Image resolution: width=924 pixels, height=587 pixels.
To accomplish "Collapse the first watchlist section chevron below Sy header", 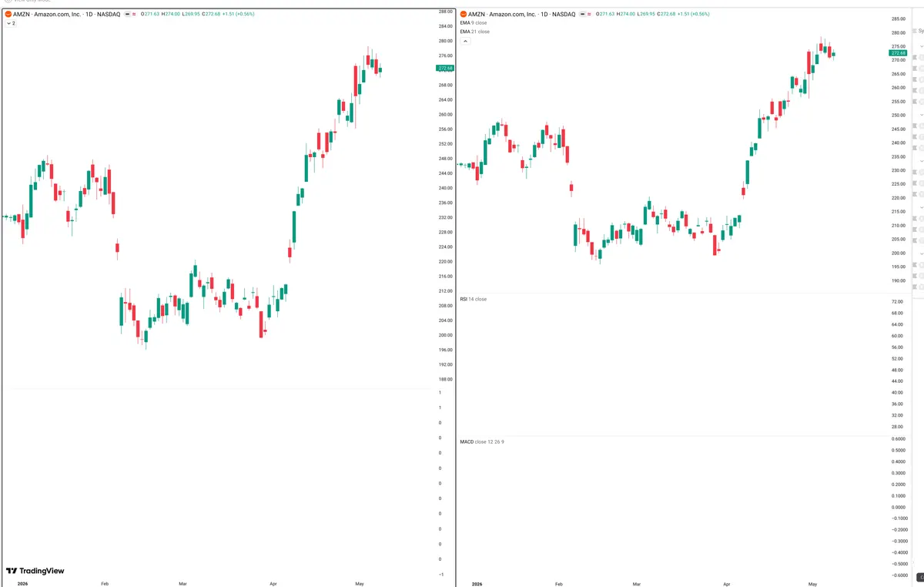I will pyautogui.click(x=921, y=48).
